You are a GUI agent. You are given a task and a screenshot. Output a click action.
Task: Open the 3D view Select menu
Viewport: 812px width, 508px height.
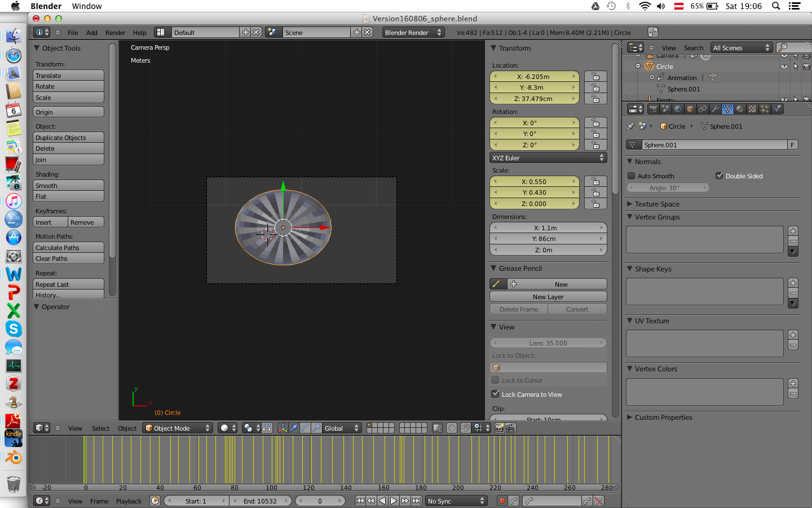(101, 428)
